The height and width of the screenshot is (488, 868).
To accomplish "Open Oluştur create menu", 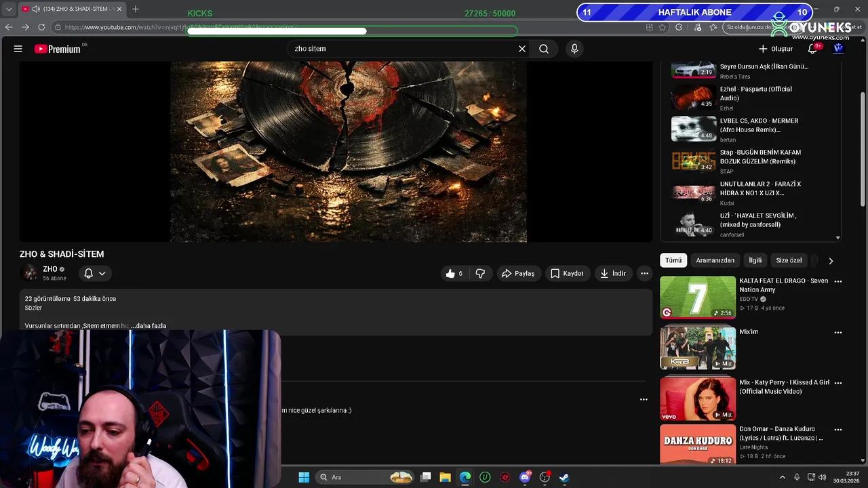I will (x=776, y=49).
